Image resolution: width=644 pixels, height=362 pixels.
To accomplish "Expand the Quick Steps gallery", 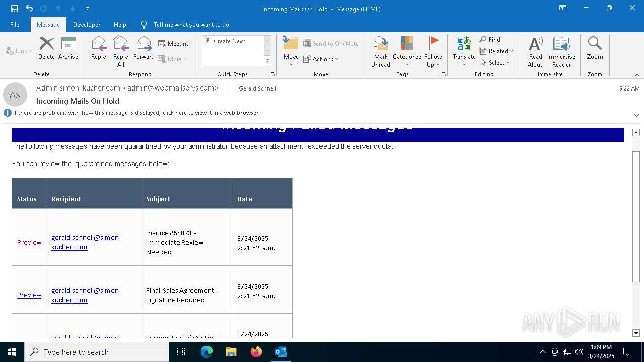I will click(x=267, y=61).
